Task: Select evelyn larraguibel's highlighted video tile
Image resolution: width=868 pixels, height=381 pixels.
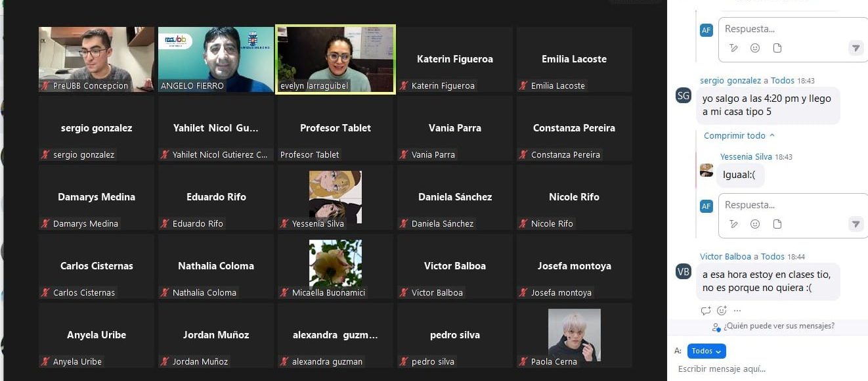Action: coord(336,60)
